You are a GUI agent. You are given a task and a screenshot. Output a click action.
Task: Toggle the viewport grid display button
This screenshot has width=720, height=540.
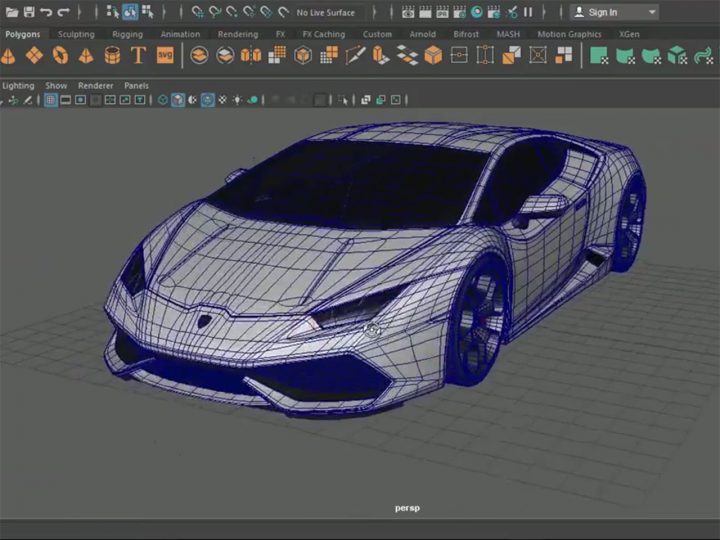click(51, 100)
